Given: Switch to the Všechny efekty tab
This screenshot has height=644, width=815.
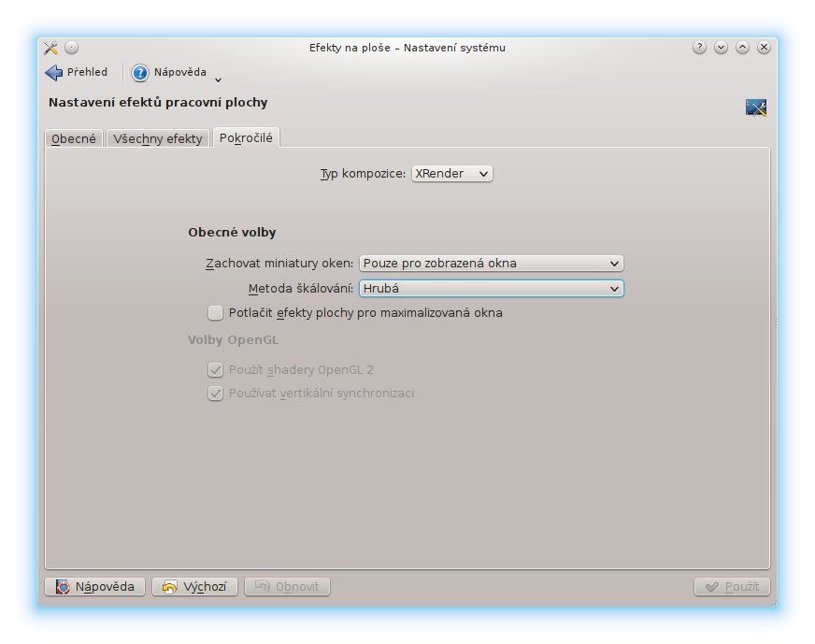Looking at the screenshot, I should [x=158, y=138].
